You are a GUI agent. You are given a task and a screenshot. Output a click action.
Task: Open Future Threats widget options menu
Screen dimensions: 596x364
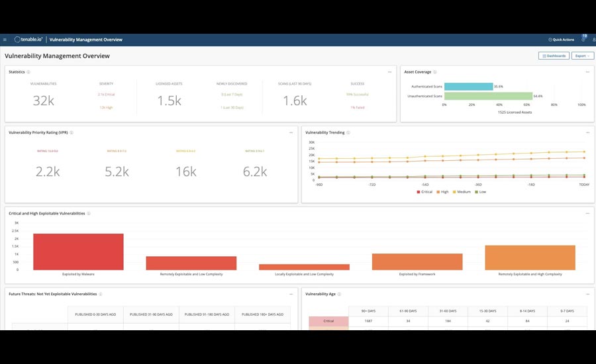(291, 294)
